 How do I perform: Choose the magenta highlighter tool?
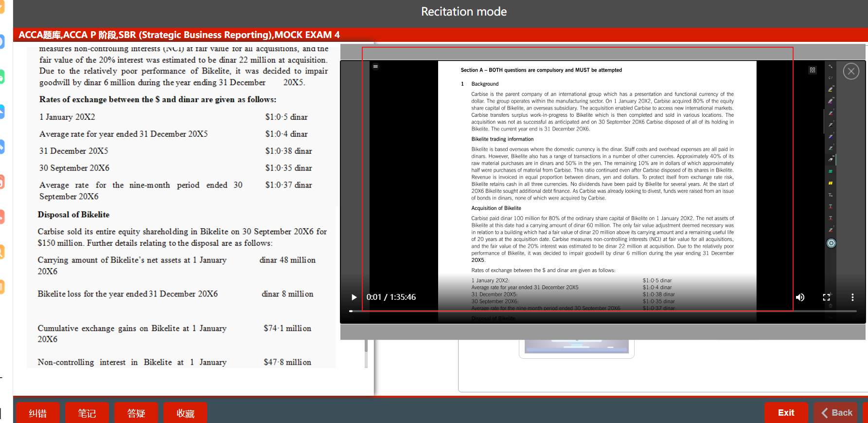point(831,101)
